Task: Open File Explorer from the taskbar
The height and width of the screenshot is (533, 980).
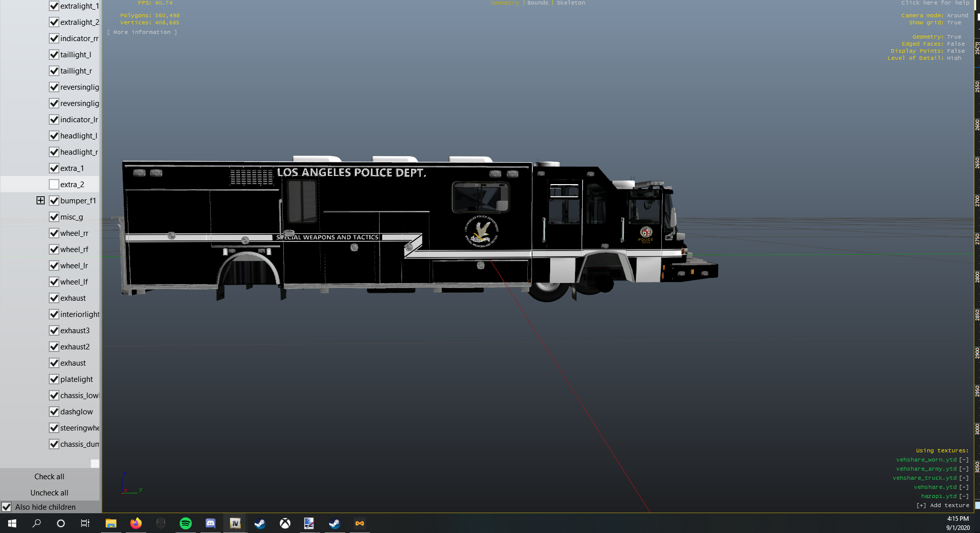Action: pyautogui.click(x=111, y=523)
